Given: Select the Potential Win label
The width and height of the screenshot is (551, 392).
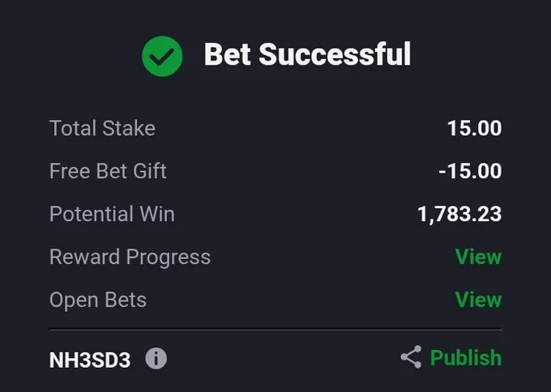Looking at the screenshot, I should [x=112, y=214].
